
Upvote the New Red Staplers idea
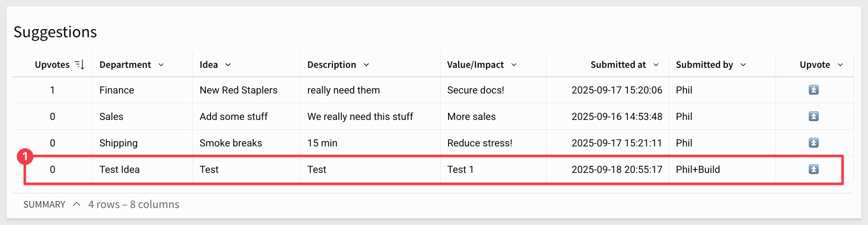813,90
